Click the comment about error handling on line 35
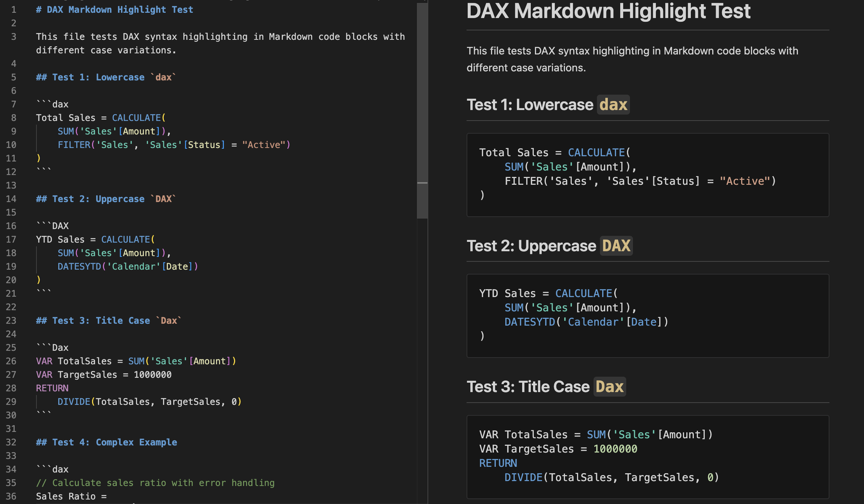This screenshot has width=864, height=504. click(x=155, y=483)
